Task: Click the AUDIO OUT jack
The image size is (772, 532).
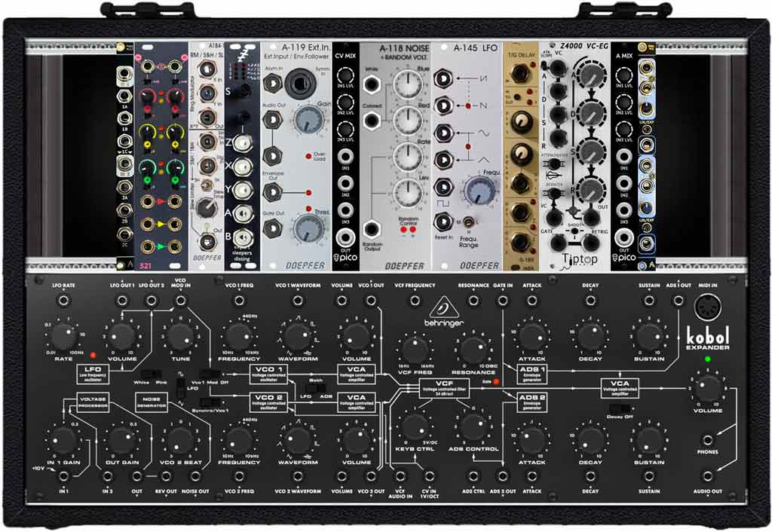Action: (x=707, y=476)
